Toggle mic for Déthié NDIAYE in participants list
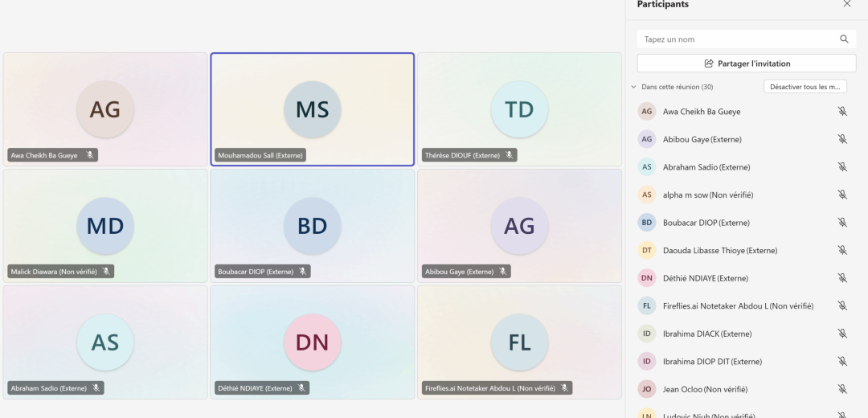The image size is (868, 418). coord(842,278)
